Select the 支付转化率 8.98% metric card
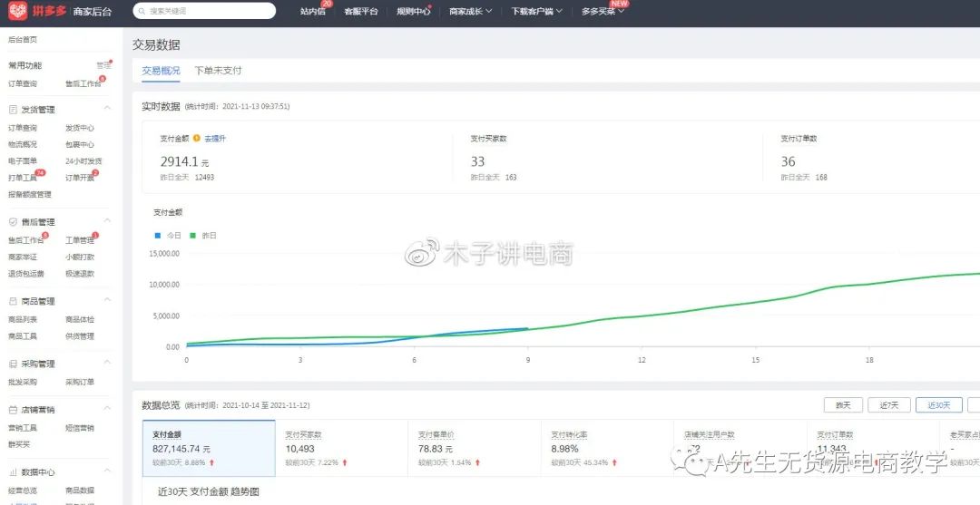The height and width of the screenshot is (505, 980). (607, 448)
